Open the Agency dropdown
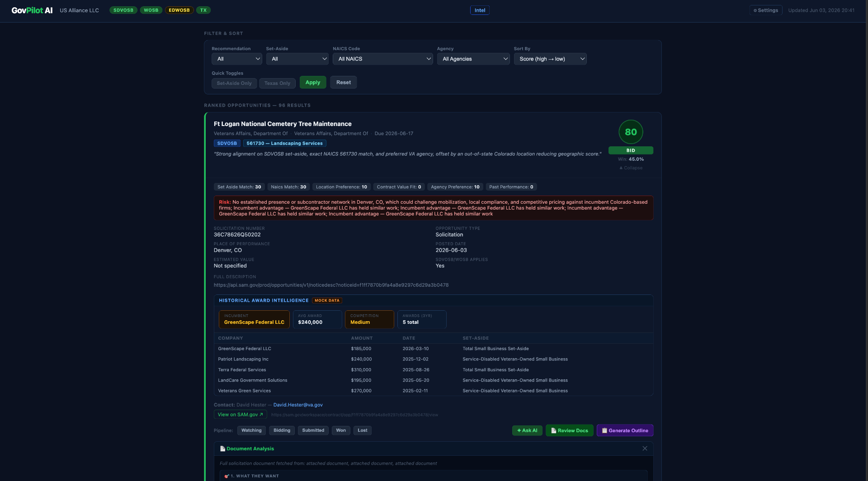Image resolution: width=868 pixels, height=481 pixels. [473, 59]
